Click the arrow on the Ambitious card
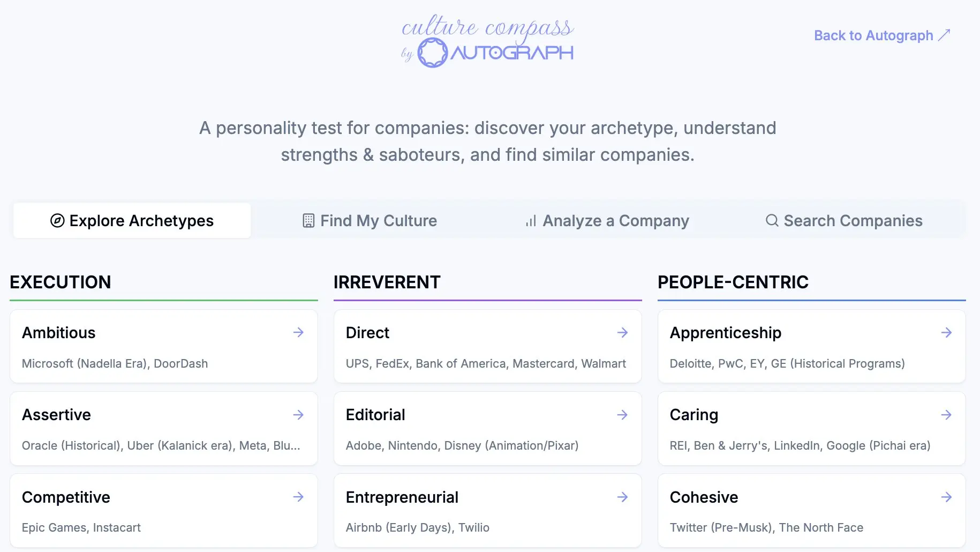 point(298,332)
